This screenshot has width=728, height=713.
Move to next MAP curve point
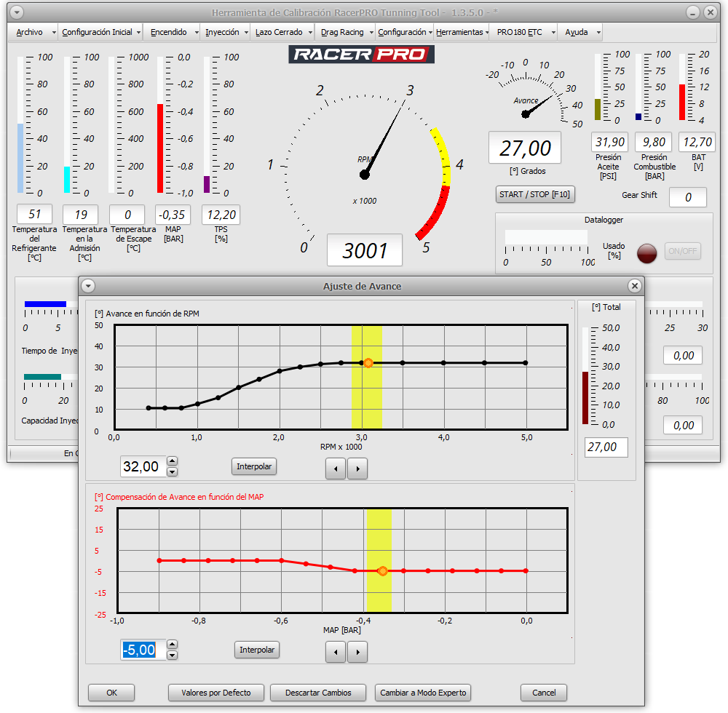(357, 652)
